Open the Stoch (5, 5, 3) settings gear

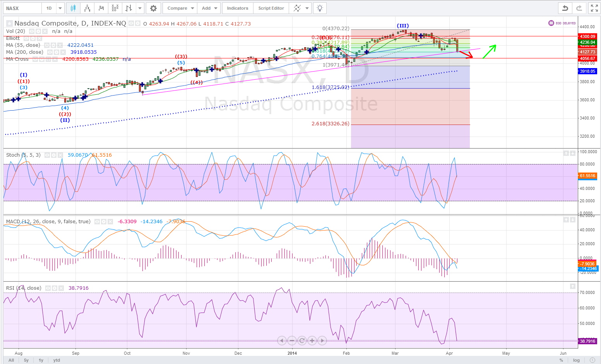click(x=54, y=155)
